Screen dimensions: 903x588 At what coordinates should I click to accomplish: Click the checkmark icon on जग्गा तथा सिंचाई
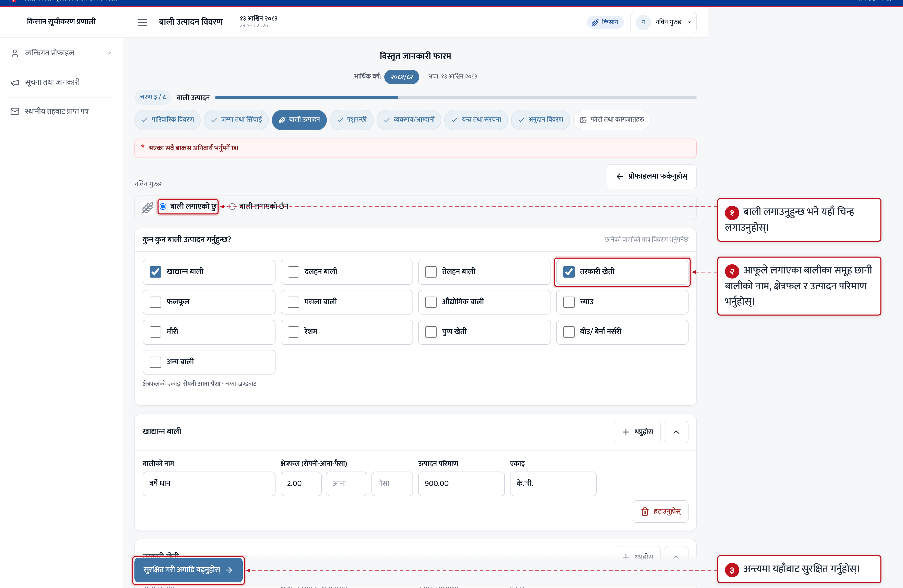click(x=214, y=120)
